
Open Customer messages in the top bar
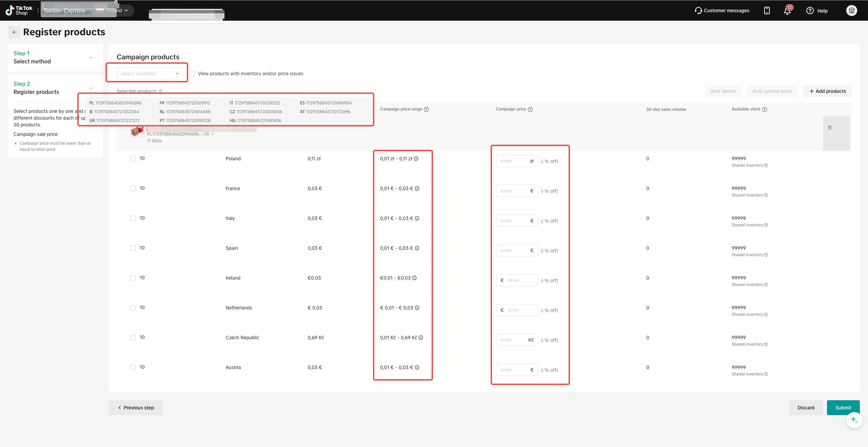click(722, 11)
